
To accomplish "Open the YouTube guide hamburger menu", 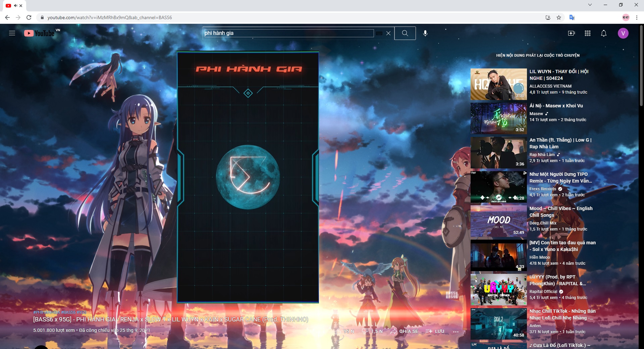I will point(12,33).
